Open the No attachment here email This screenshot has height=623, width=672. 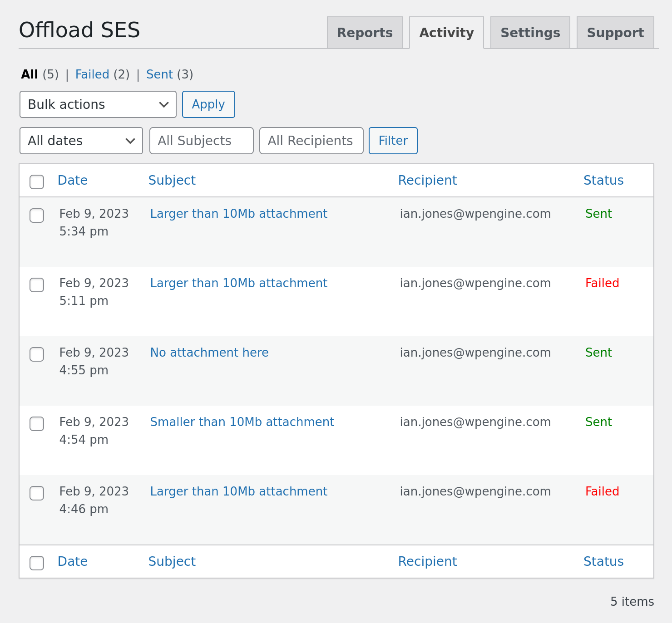[209, 353]
